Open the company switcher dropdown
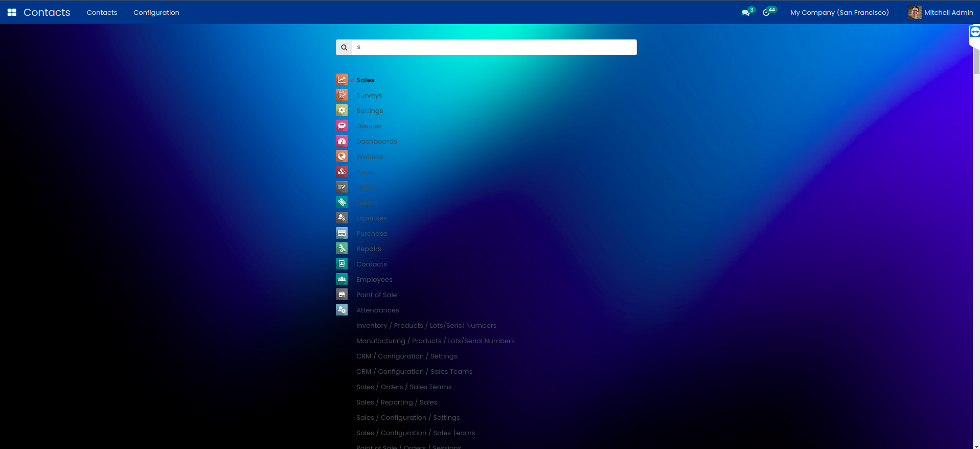This screenshot has width=980, height=449. point(839,12)
